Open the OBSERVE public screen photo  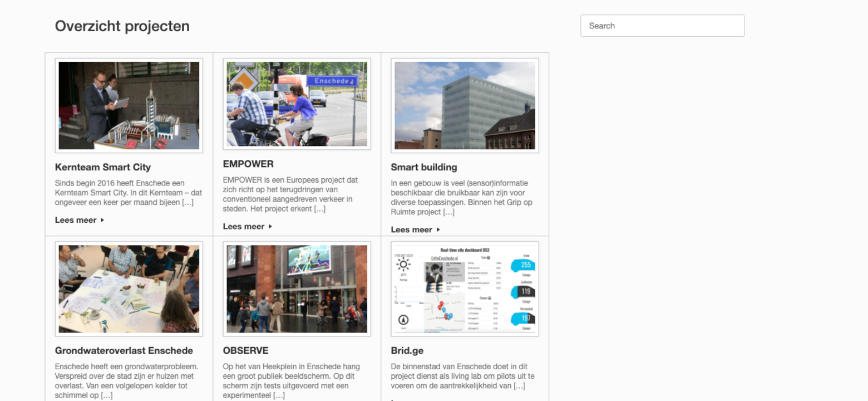297,288
